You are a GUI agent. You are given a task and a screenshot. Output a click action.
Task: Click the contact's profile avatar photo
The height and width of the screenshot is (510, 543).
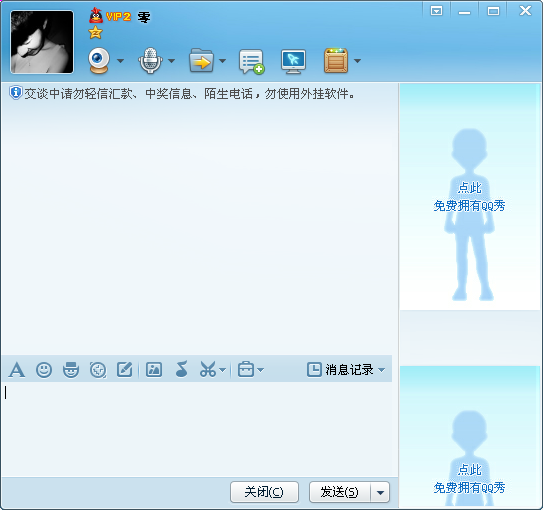tap(42, 42)
